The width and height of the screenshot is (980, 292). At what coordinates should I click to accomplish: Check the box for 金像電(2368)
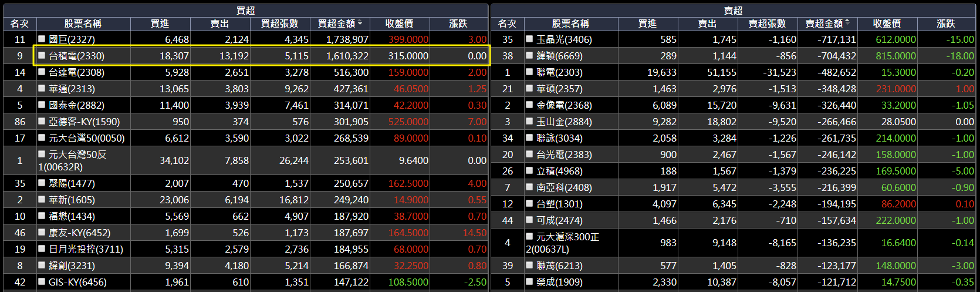529,105
